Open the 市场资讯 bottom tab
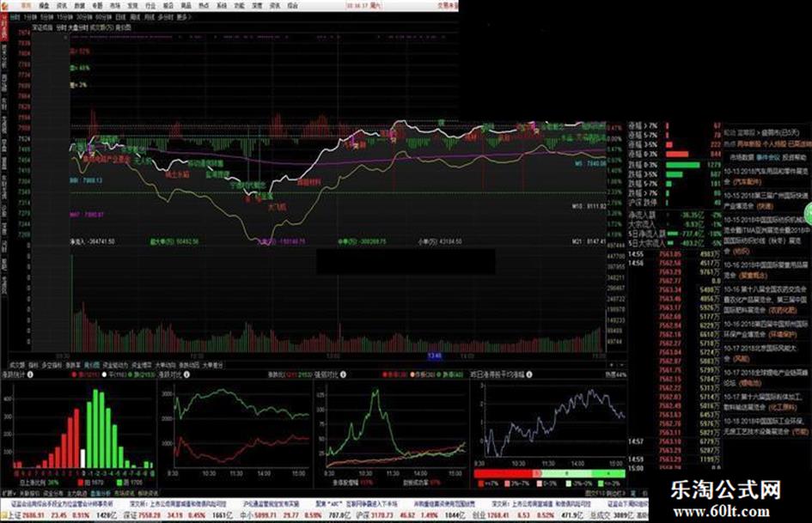Image resolution: width=812 pixels, height=523 pixels. pos(124,494)
